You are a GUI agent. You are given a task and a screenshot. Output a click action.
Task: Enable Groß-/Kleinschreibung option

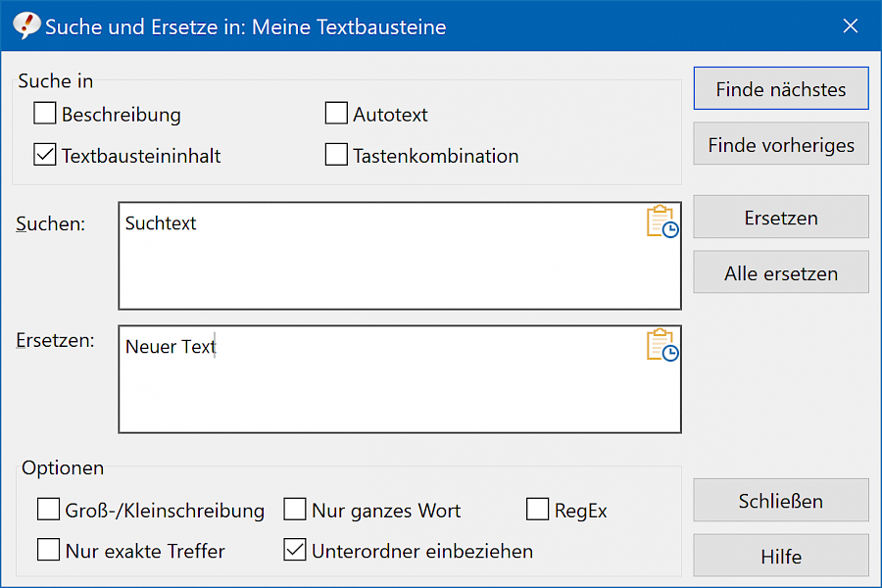[x=48, y=510]
